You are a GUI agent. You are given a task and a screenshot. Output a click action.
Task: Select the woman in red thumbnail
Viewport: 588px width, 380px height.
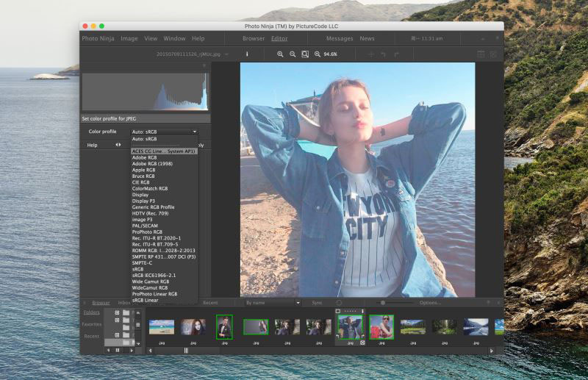(381, 327)
